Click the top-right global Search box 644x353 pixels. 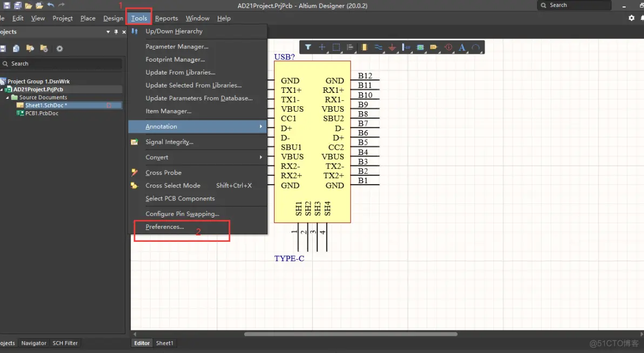click(574, 5)
